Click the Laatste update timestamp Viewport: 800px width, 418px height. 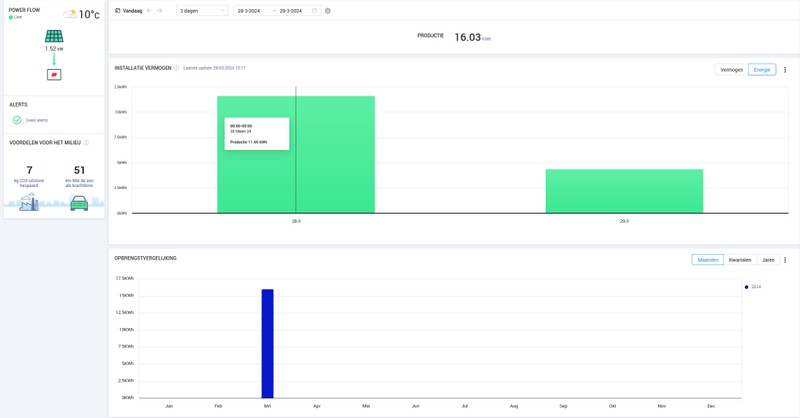tap(214, 68)
